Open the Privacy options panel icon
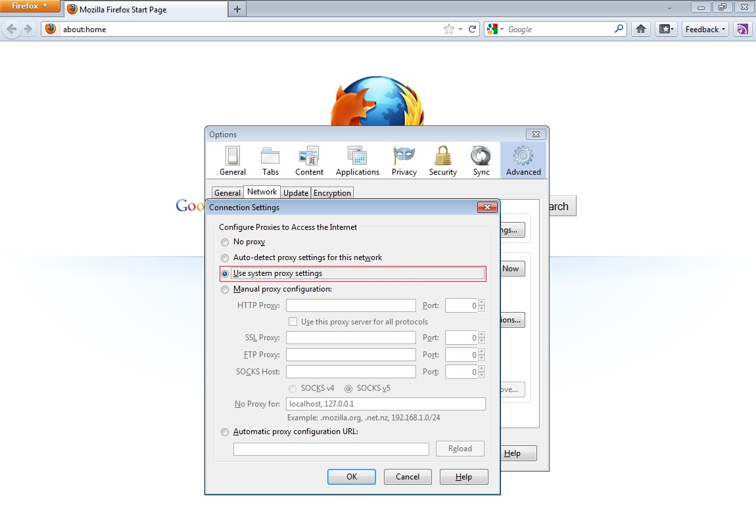Image resolution: width=756 pixels, height=532 pixels. [x=404, y=161]
